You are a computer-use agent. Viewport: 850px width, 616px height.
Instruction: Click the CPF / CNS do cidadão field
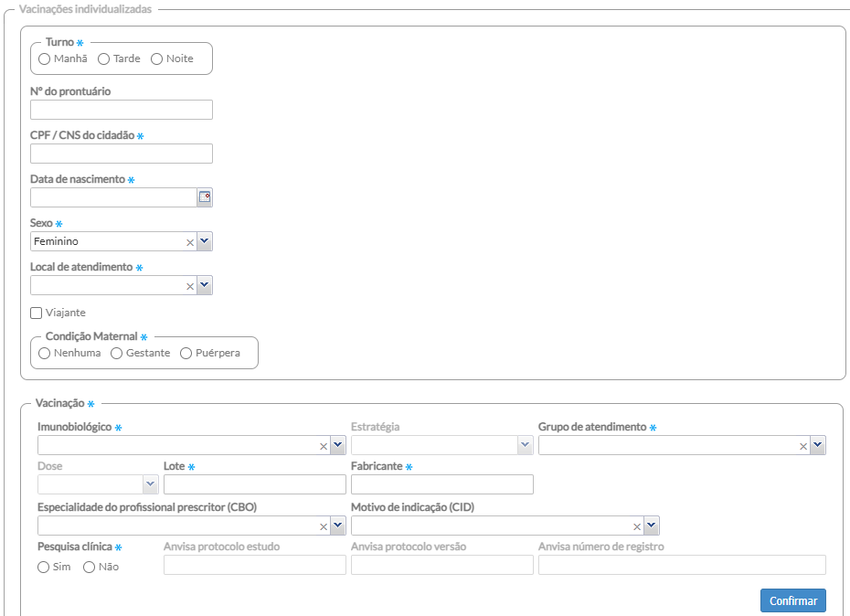pos(122,154)
